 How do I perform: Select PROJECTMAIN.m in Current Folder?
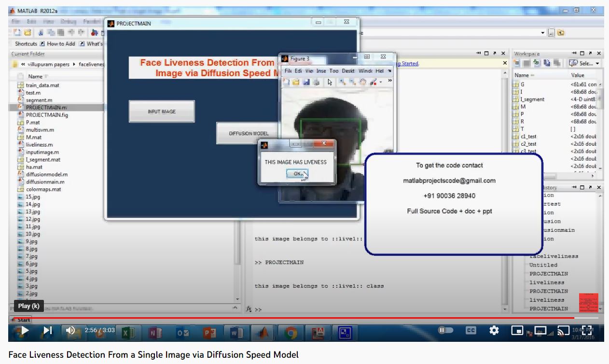pos(46,108)
